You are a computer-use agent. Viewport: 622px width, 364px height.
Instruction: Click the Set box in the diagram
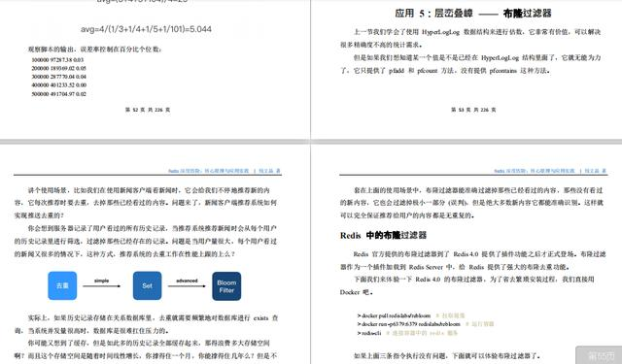[x=147, y=285]
